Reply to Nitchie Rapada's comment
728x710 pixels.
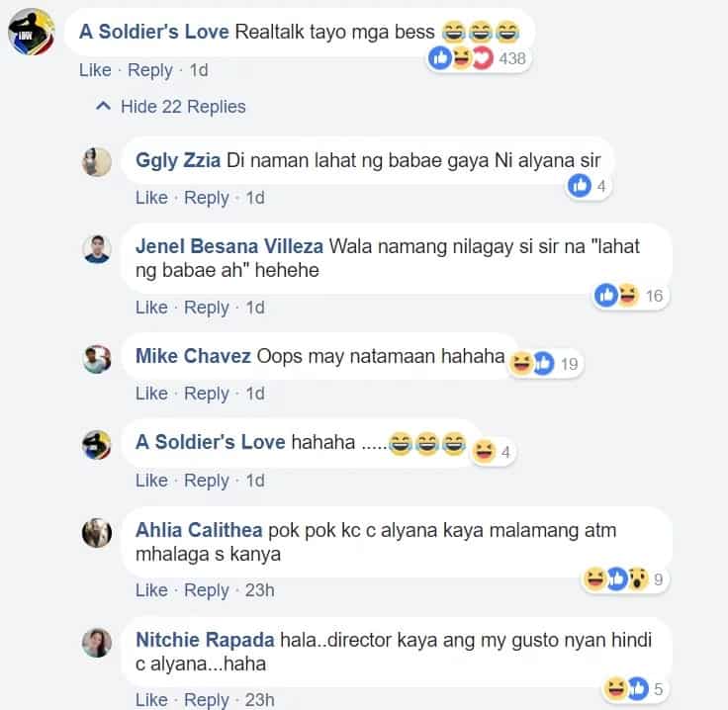(207, 700)
